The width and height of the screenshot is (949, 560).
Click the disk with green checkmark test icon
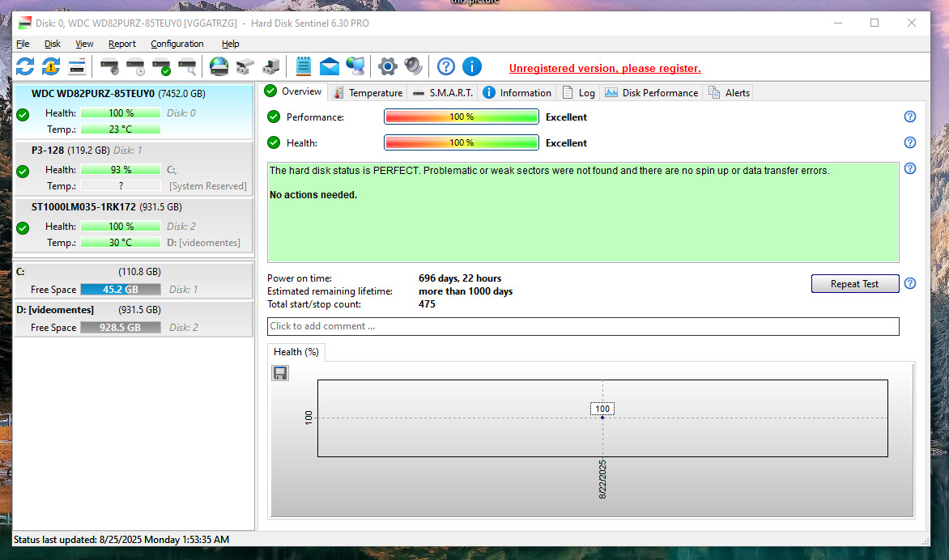click(162, 66)
